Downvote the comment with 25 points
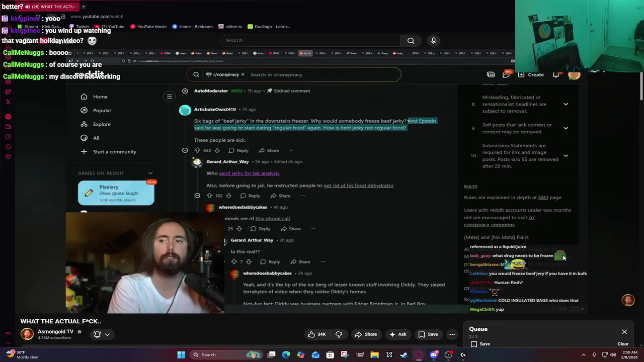The image size is (644, 362). pos(239,229)
